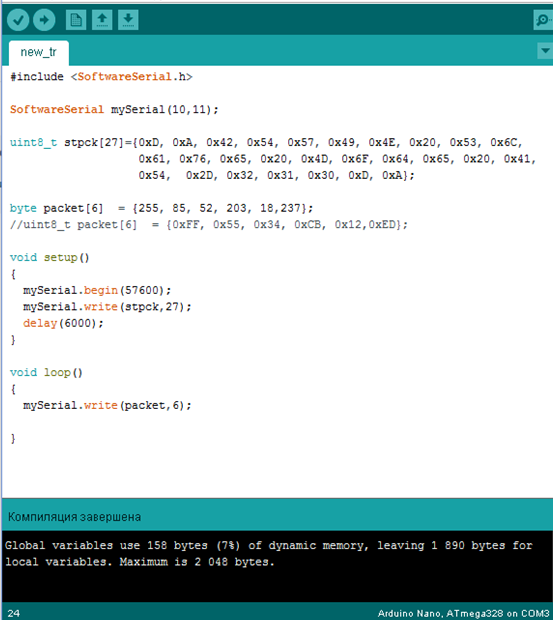Click the mySerial.begin(57600) line
Viewport: 553px width, 620px height.
pos(97,290)
